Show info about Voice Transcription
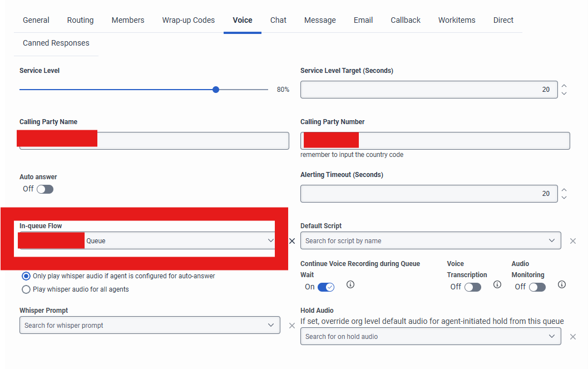The image size is (588, 369). (x=497, y=284)
